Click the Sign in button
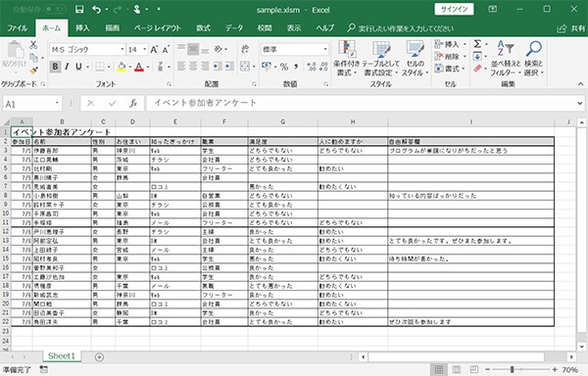The width and height of the screenshot is (588, 376). pyautogui.click(x=454, y=10)
